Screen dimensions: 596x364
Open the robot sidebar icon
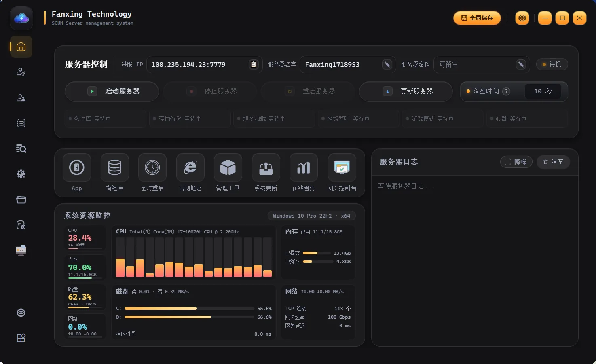point(21,312)
